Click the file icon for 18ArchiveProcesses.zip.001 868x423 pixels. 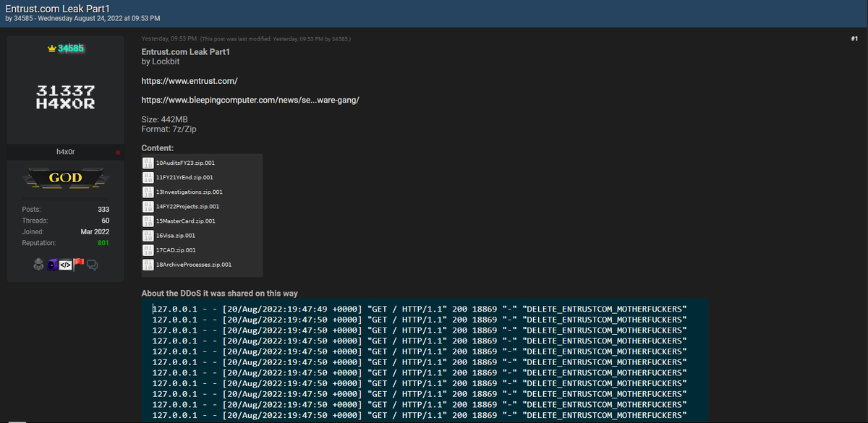pyautogui.click(x=148, y=265)
